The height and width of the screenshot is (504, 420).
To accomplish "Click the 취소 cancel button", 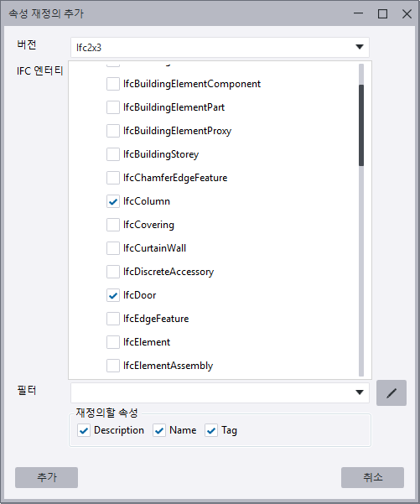I will tap(372, 477).
